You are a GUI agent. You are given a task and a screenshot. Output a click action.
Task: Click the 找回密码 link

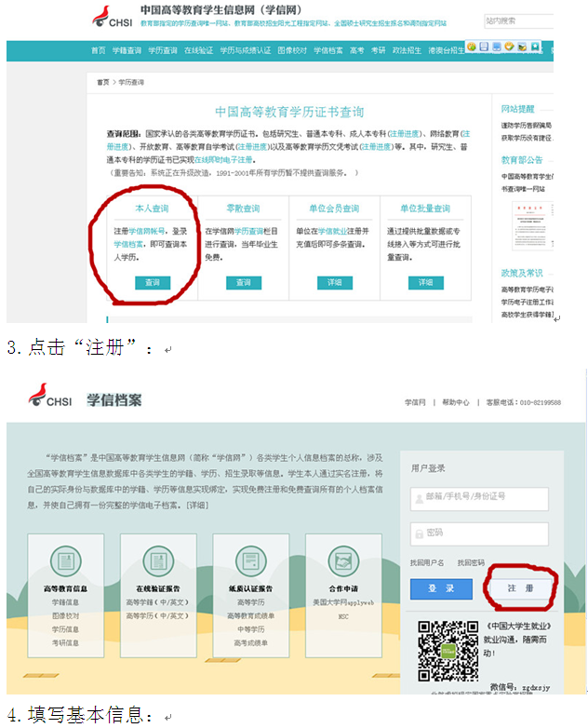(x=471, y=562)
